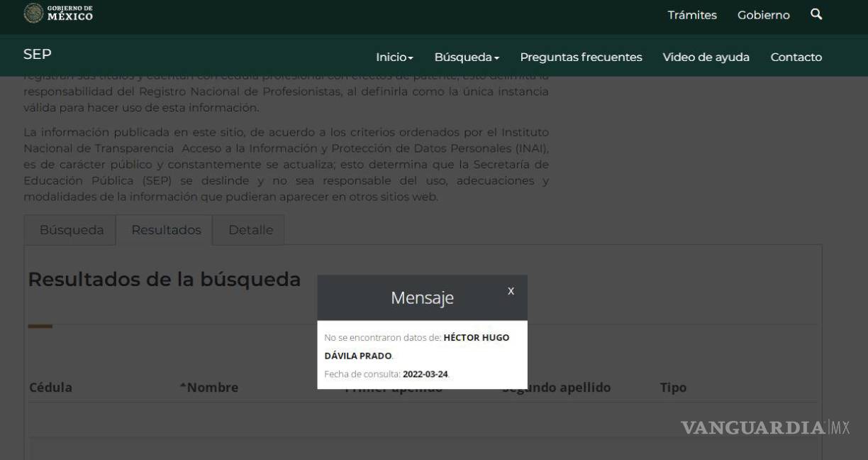
Task: Close the Mensaje dialog with the x
Action: pyautogui.click(x=511, y=291)
